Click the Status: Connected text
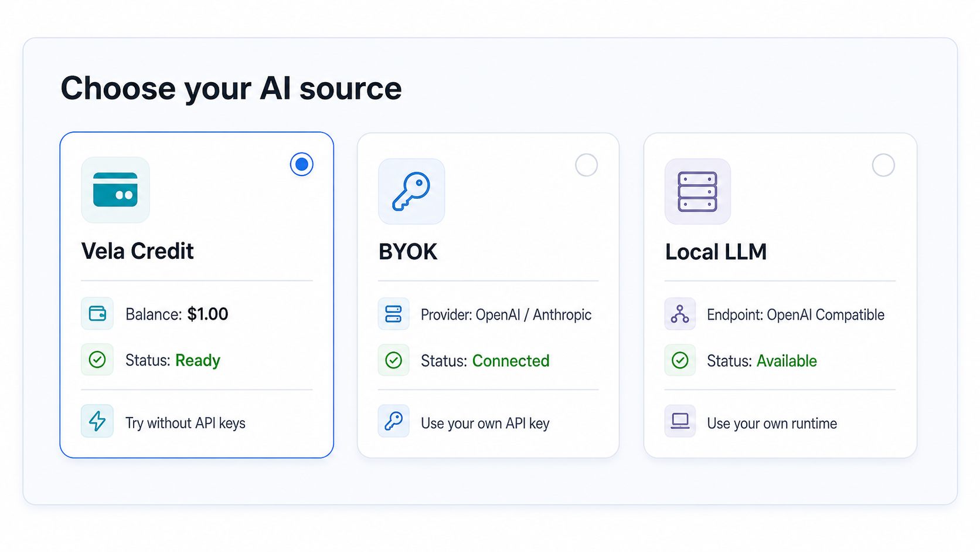This screenshot has height=552, width=980. 485,361
